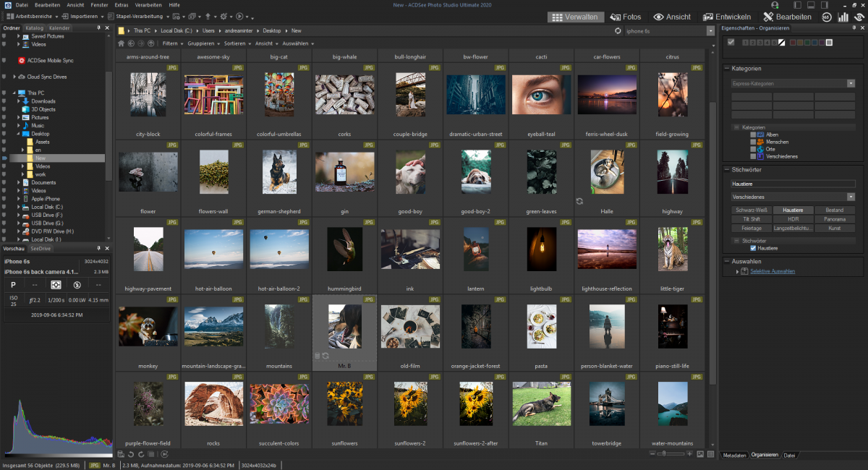
Task: Click the user account icon at the top right
Action: [775, 5]
